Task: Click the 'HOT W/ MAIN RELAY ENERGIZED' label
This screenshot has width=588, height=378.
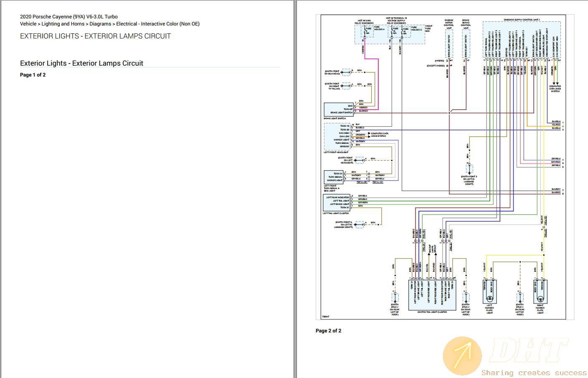Action: pos(365,22)
